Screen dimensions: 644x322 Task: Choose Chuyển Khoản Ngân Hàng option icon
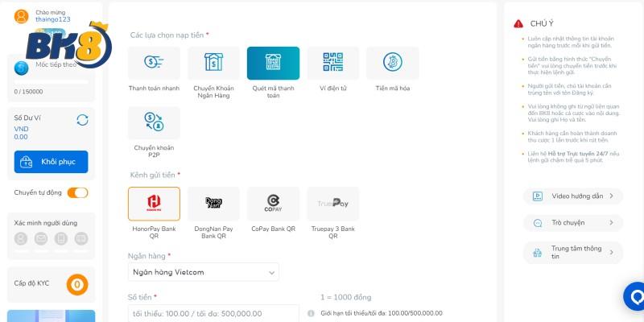[213, 63]
